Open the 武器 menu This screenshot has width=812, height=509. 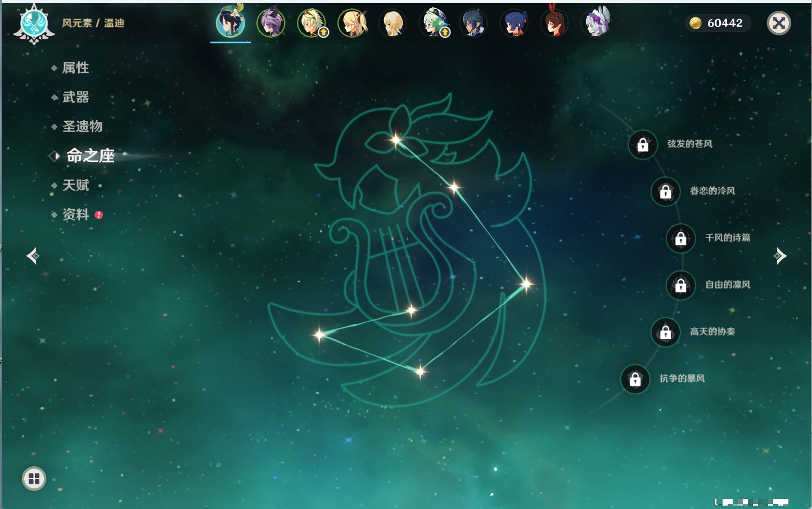[x=75, y=97]
